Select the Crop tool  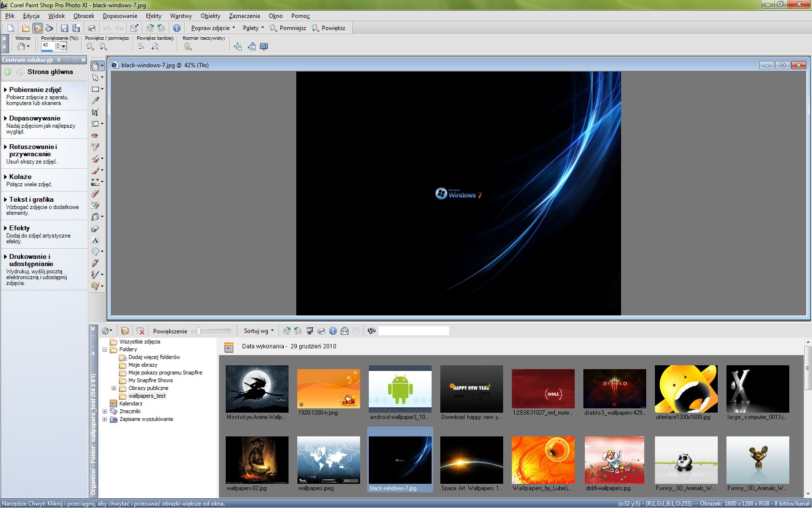click(96, 112)
